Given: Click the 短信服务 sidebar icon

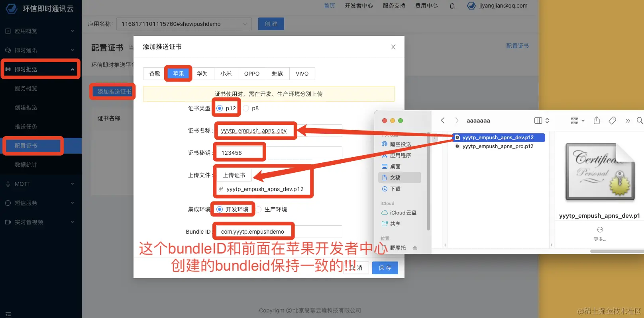Looking at the screenshot, I should [x=8, y=203].
